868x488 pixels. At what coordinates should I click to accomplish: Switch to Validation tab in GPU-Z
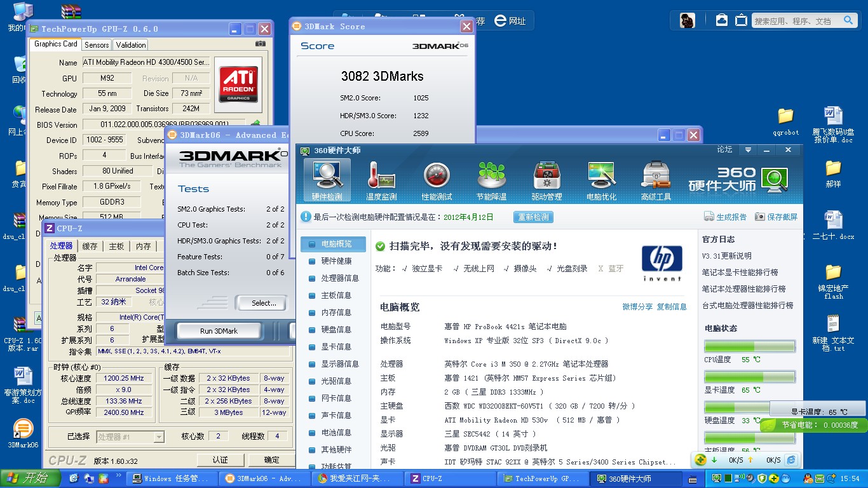coord(131,45)
